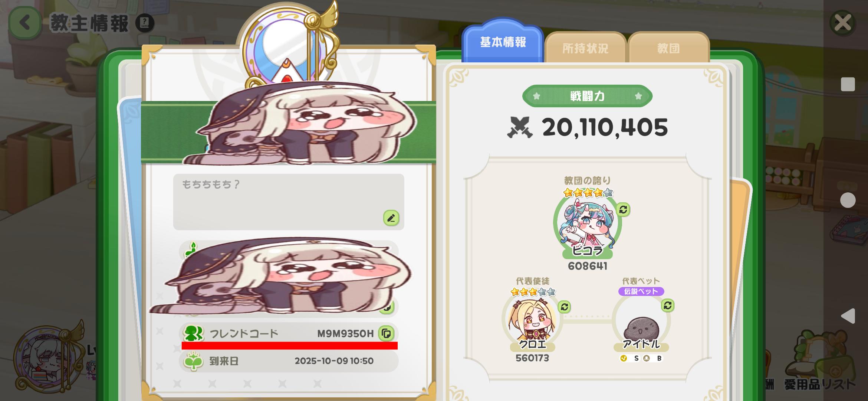Viewport: 868px width, 401px height.
Task: Open the help icon beside 教主情報
Action: pyautogui.click(x=145, y=23)
